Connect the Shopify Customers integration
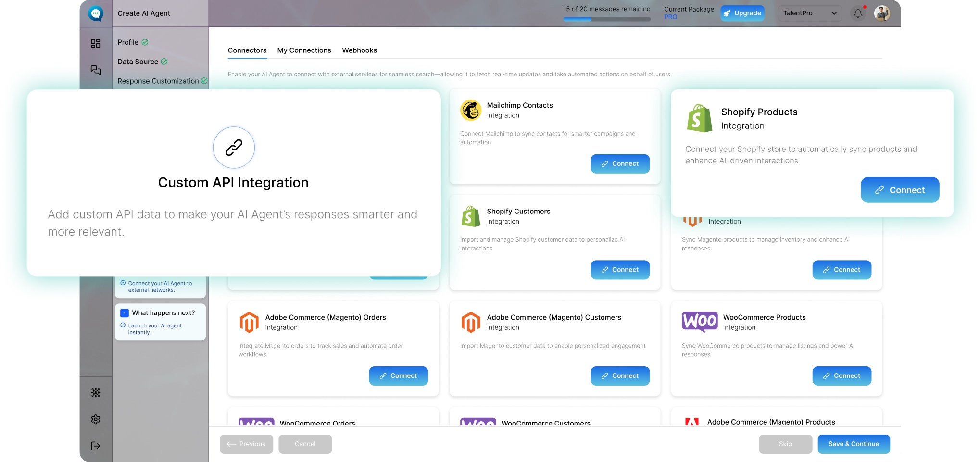The image size is (980, 462). [620, 270]
